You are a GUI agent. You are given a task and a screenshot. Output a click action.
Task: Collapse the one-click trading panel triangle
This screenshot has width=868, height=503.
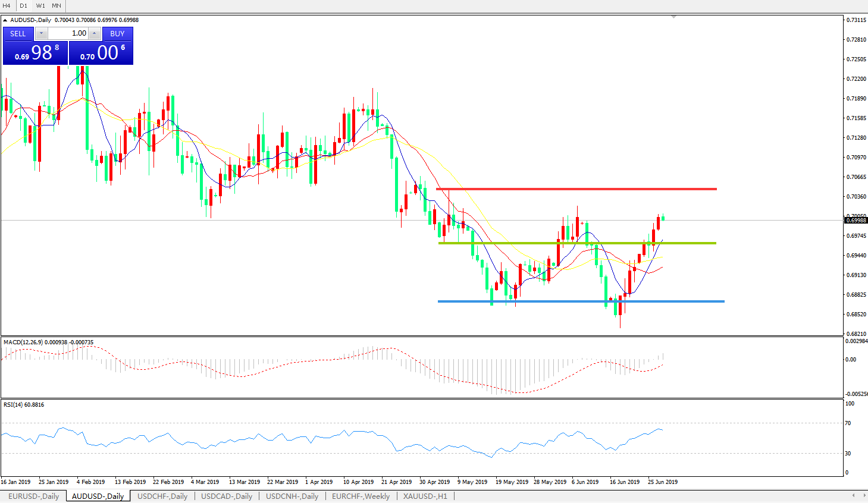tap(5, 20)
